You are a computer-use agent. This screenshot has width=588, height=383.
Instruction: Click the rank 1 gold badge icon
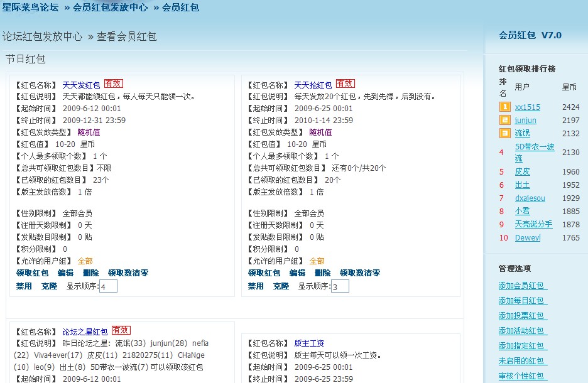(504, 107)
